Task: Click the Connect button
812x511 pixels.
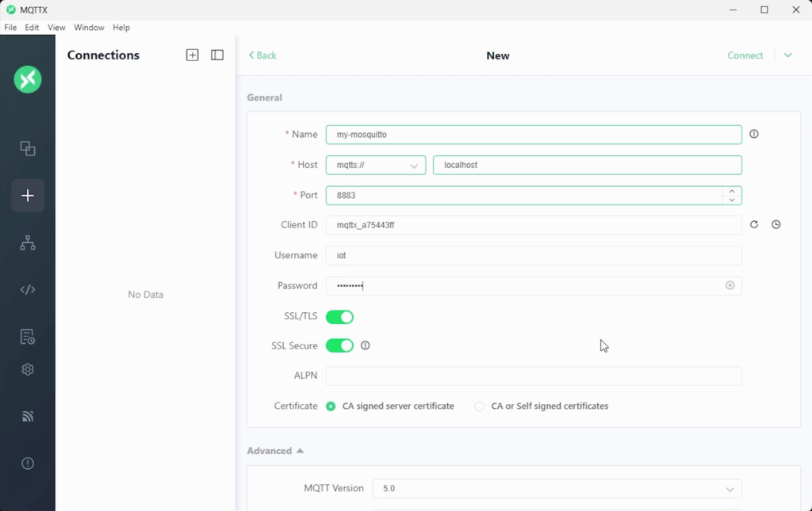Action: 745,55
